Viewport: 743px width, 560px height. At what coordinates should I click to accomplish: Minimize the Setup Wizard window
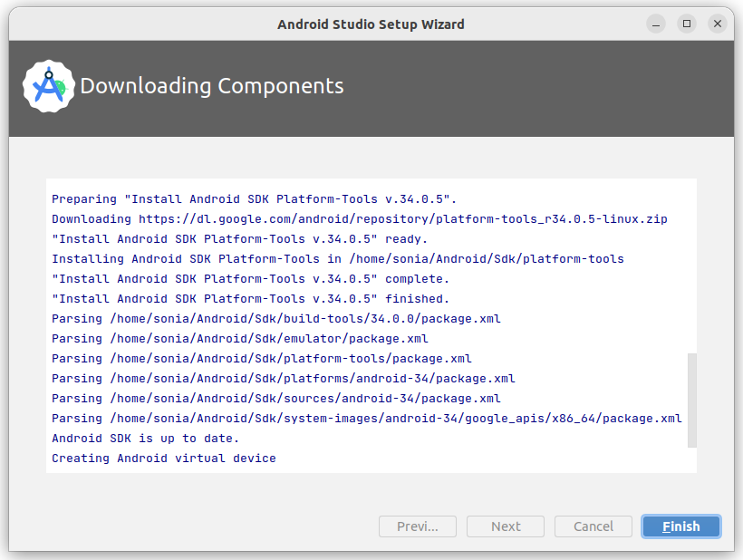click(656, 24)
